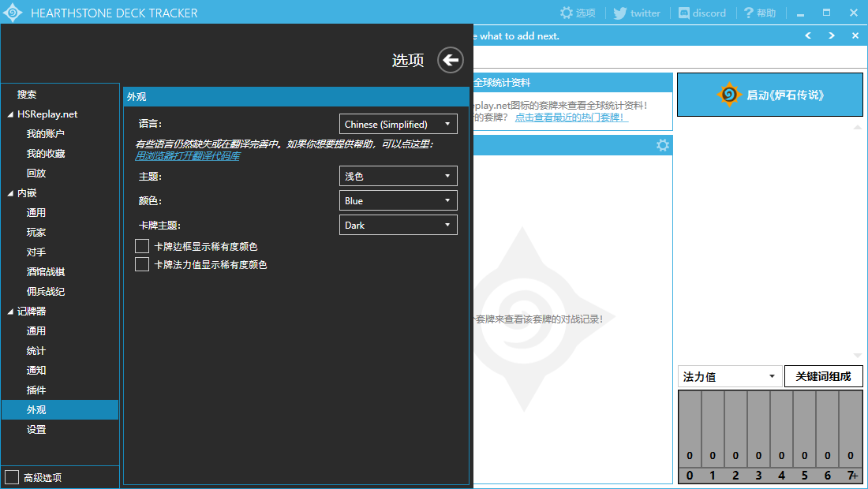868x489 pixels.
Task: Open the 法力值 dropdown
Action: [729, 376]
